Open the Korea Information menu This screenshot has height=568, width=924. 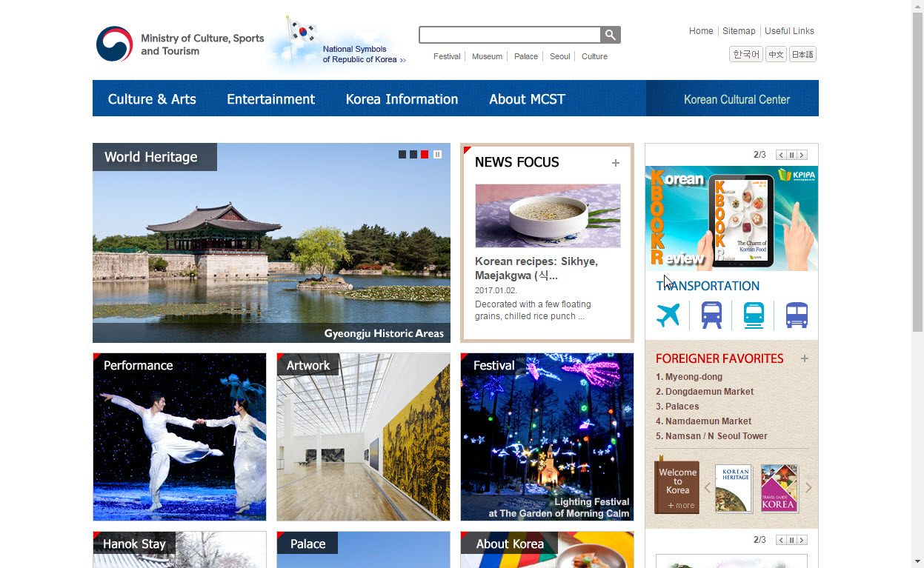click(402, 99)
